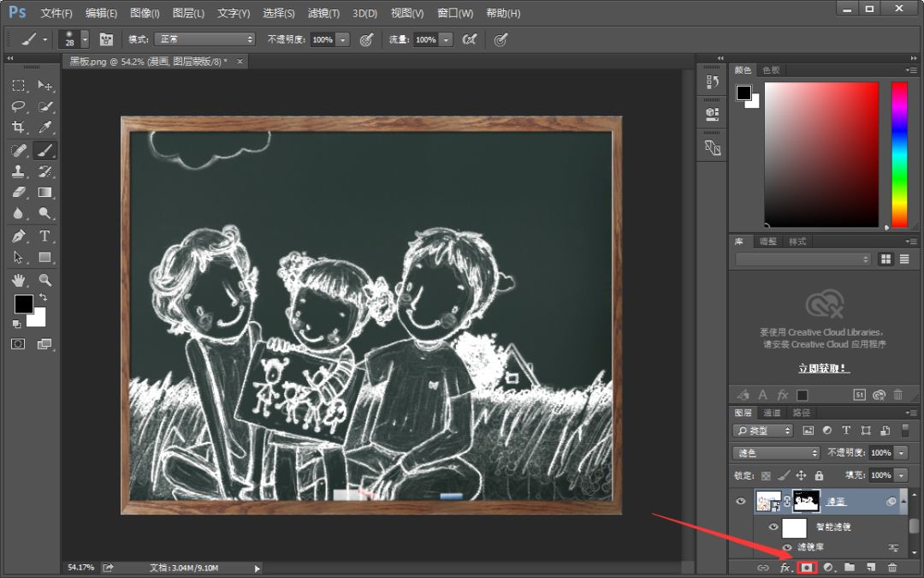Select the Clone Stamp tool

click(x=18, y=171)
